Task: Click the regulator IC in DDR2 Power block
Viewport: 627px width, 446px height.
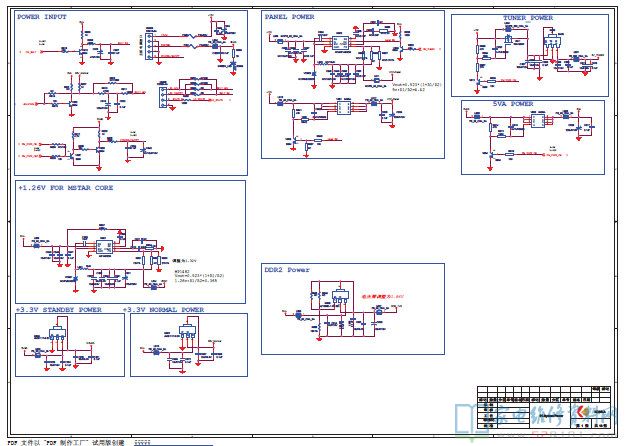Action: tap(340, 297)
